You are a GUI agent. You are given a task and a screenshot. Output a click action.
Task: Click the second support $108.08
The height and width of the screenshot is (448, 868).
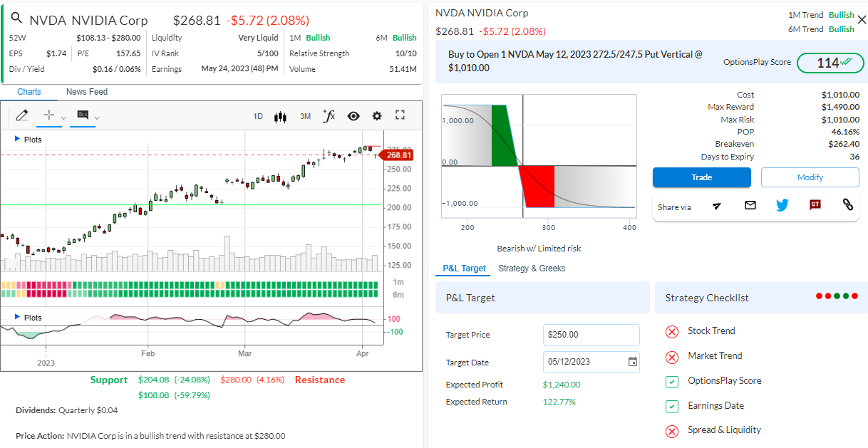[153, 395]
